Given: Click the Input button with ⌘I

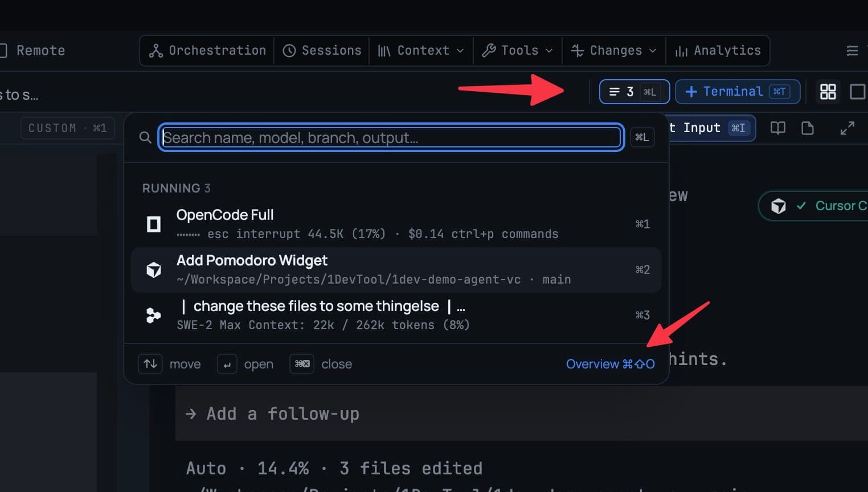Looking at the screenshot, I should click(x=712, y=128).
